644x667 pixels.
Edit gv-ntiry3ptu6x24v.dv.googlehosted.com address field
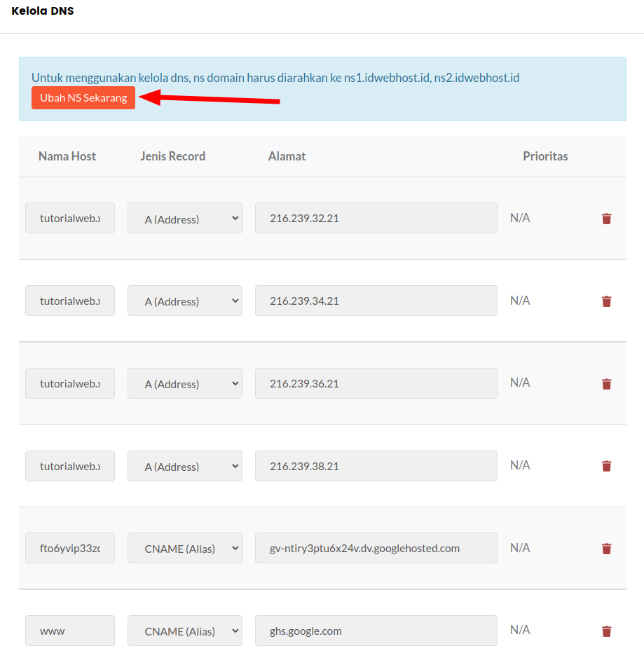[376, 548]
